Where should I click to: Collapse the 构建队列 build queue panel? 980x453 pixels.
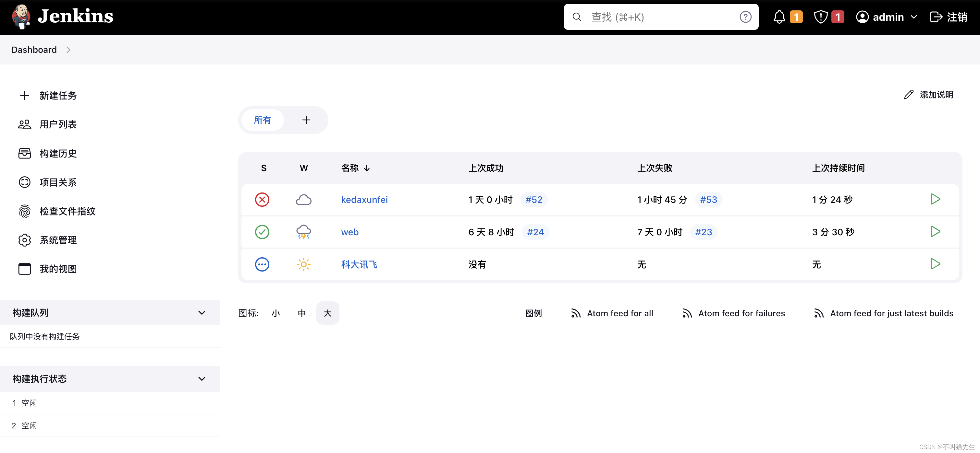202,313
